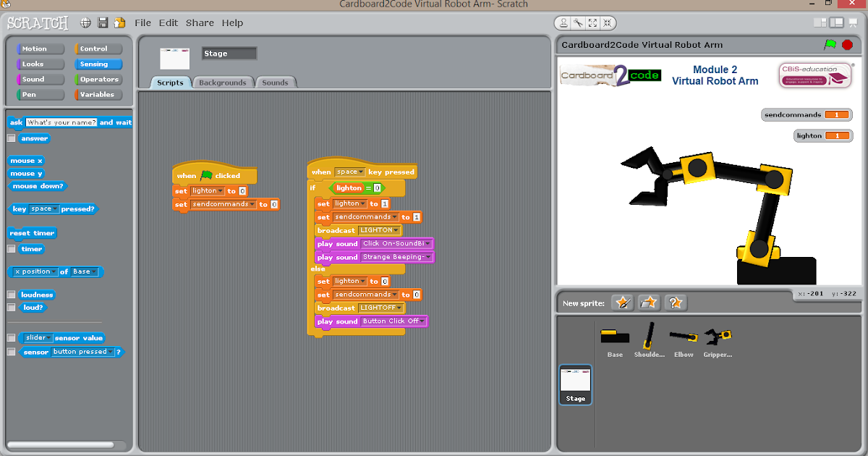Image resolution: width=868 pixels, height=456 pixels.
Task: Click the Stage name input field
Action: click(229, 54)
